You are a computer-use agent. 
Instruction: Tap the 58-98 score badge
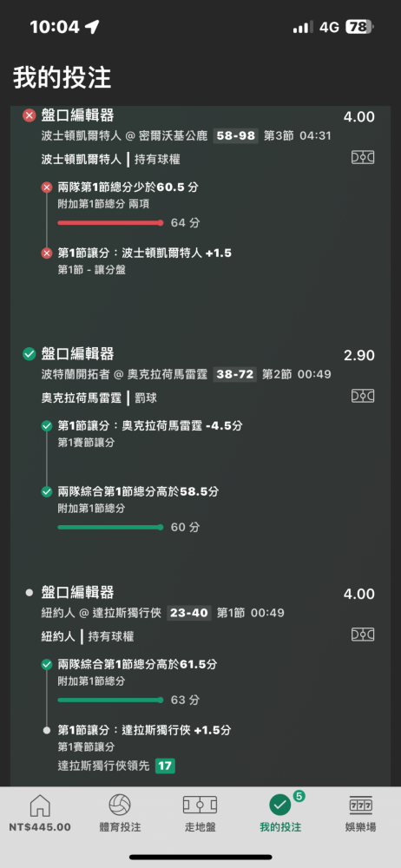click(x=235, y=136)
